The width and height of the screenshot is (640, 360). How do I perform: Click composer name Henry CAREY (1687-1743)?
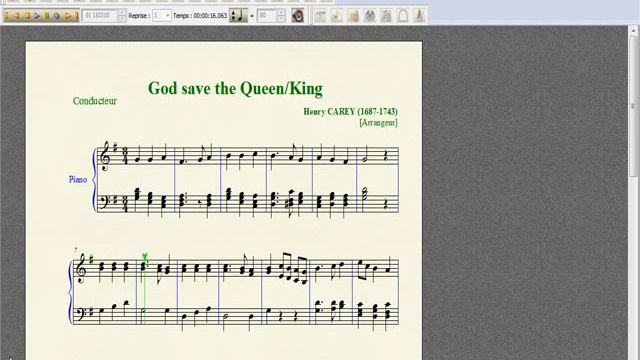(350, 111)
